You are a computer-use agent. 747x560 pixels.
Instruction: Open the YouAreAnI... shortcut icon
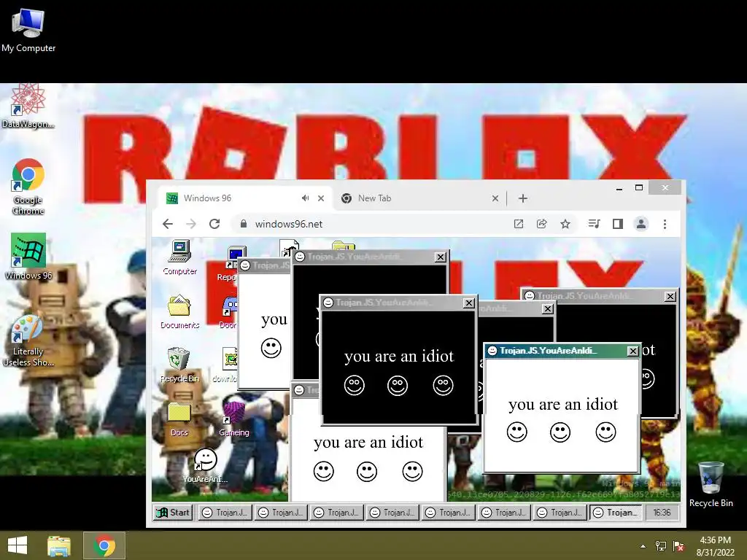click(205, 466)
